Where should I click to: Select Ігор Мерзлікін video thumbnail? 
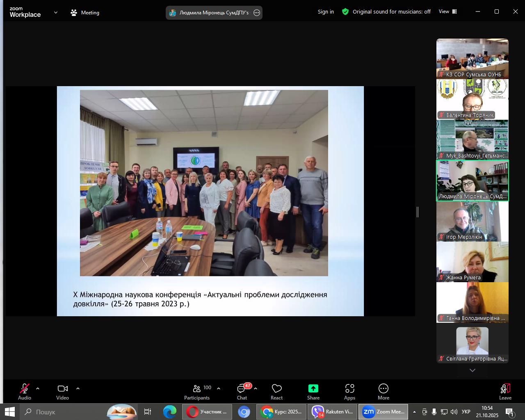[x=472, y=221]
